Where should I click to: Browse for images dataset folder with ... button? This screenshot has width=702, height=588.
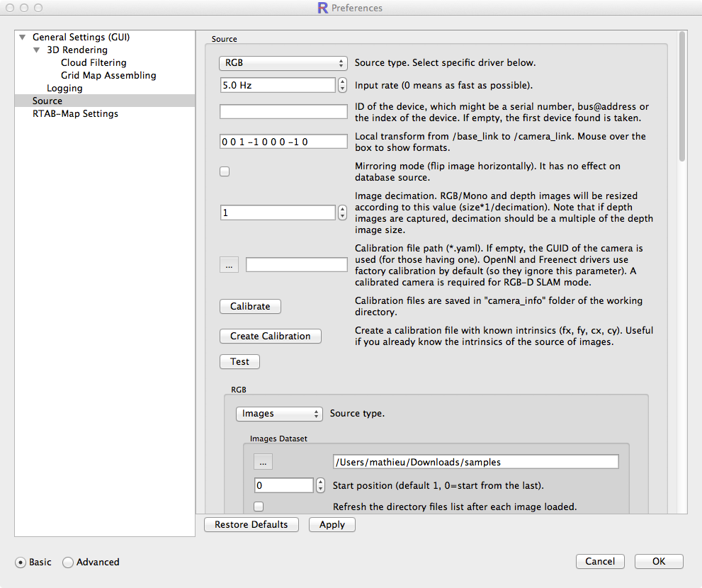264,462
